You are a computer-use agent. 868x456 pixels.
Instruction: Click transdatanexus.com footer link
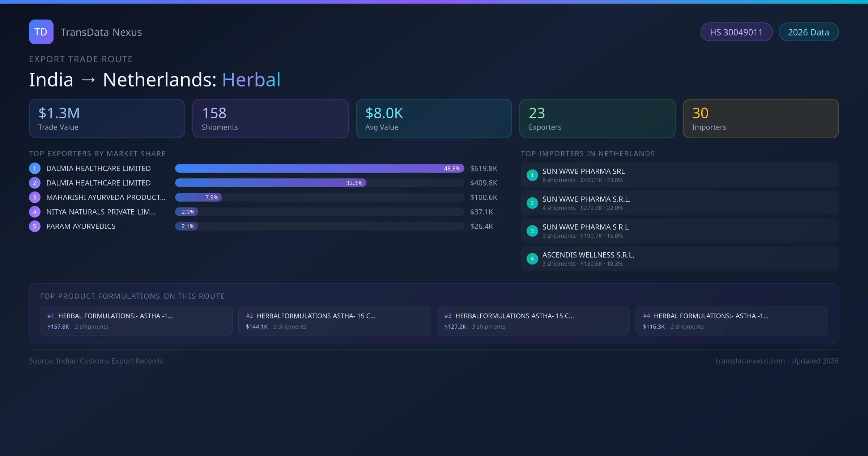(x=750, y=361)
